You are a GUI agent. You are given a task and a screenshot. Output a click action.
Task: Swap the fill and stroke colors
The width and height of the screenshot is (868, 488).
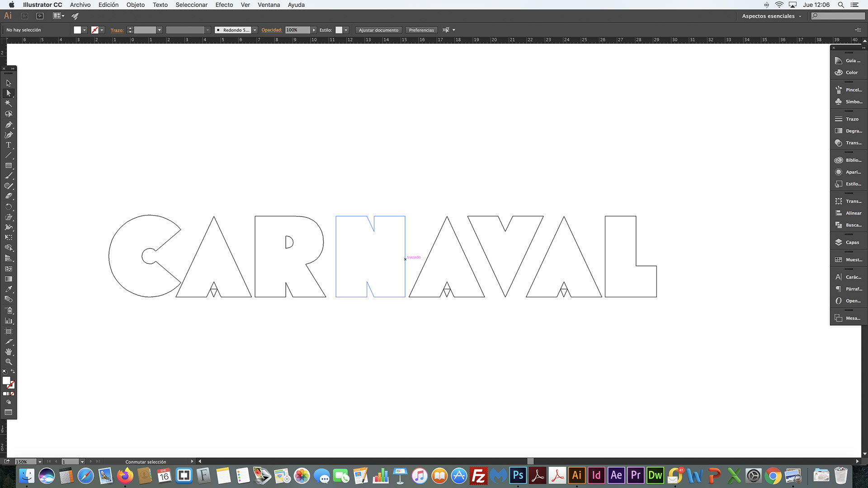tap(13, 371)
